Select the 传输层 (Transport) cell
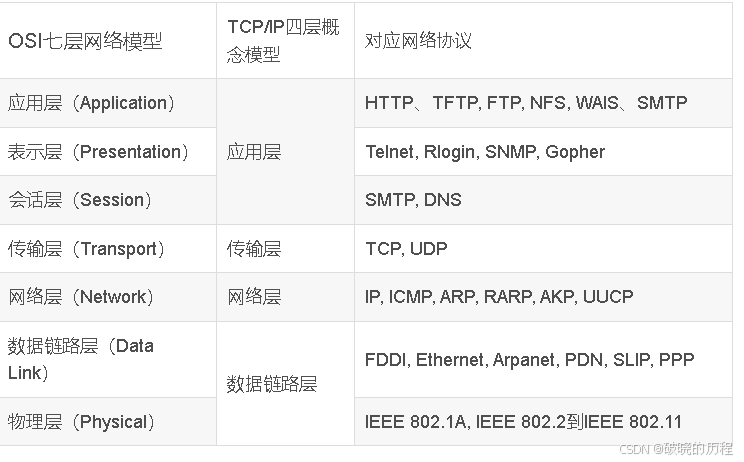 (87, 249)
